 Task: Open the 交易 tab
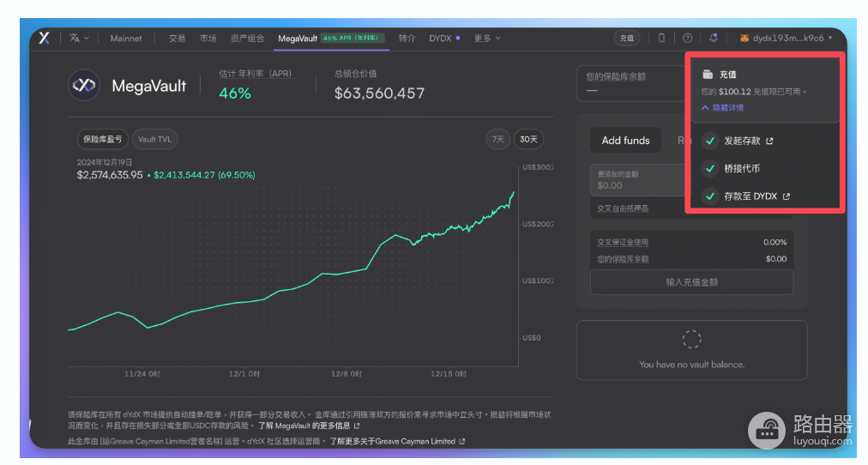(x=177, y=39)
